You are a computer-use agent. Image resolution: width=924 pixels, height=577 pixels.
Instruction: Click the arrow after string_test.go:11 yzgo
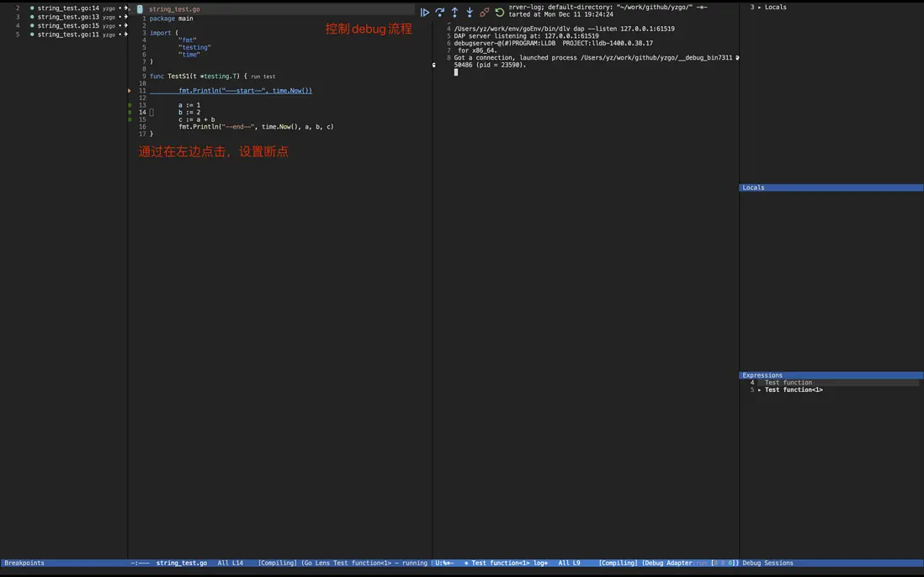point(125,34)
